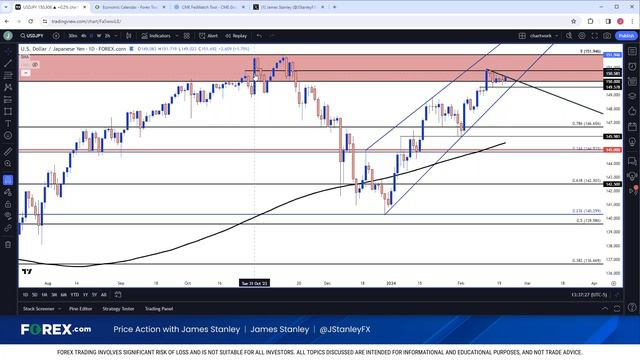640x360 pixels.
Task: Switch to the Economic Calendar browser tab
Action: coord(129,7)
